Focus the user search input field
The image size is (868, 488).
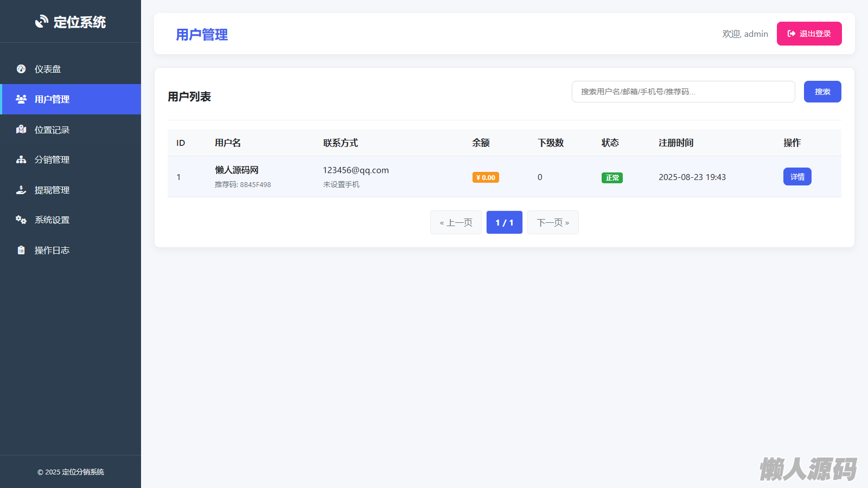pos(683,92)
